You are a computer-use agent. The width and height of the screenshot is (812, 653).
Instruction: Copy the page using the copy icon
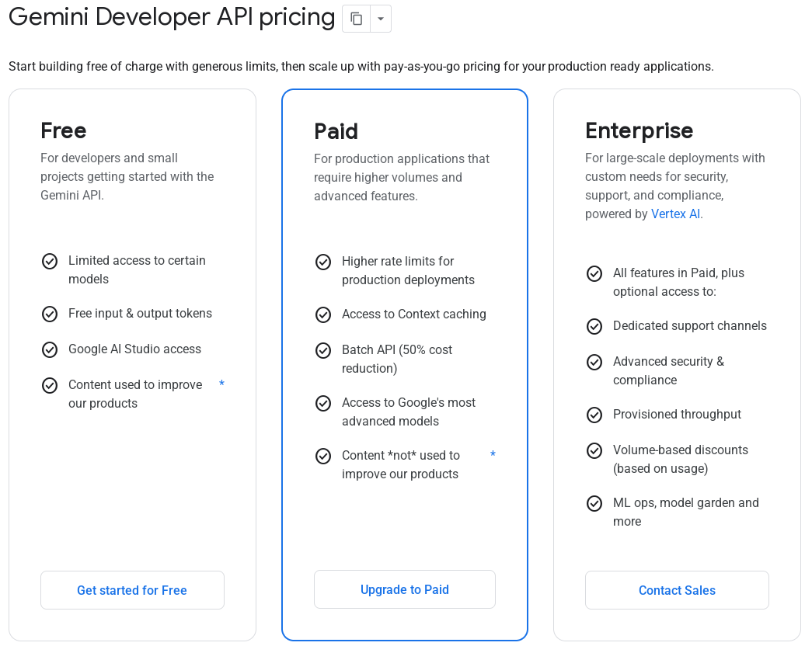357,19
